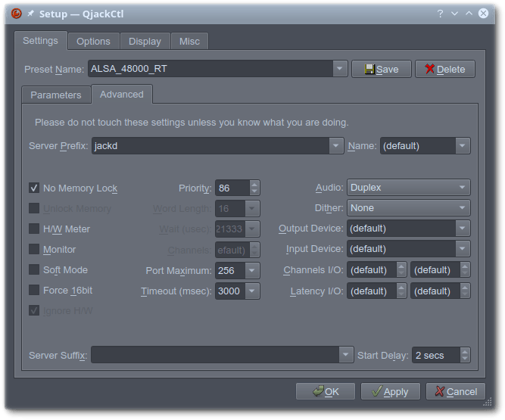Image resolution: width=505 pixels, height=420 pixels.
Task: Expand the Preset Name dropdown
Action: [339, 69]
